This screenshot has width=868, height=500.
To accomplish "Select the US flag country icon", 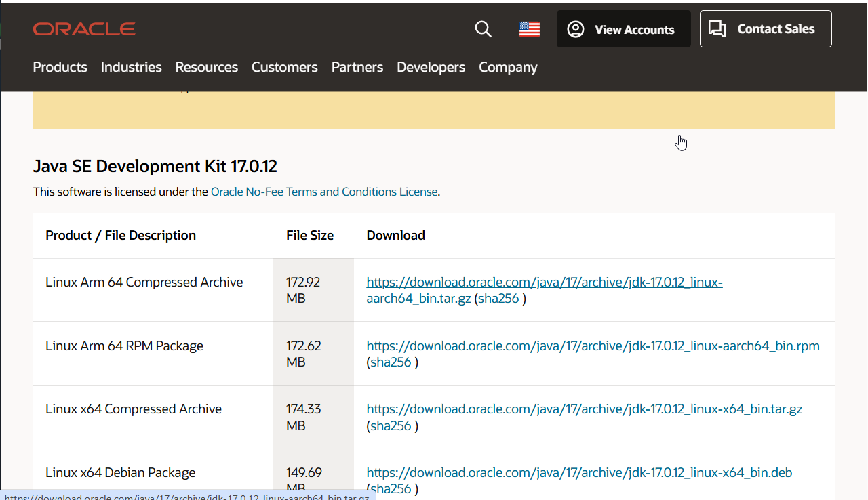I will (530, 29).
